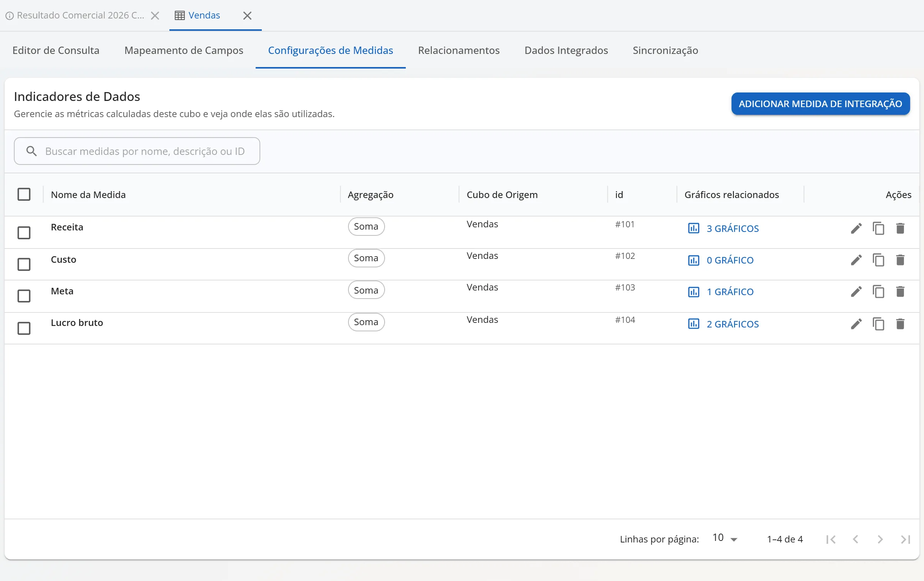
Task: Close the Vendas tab
Action: tap(247, 15)
